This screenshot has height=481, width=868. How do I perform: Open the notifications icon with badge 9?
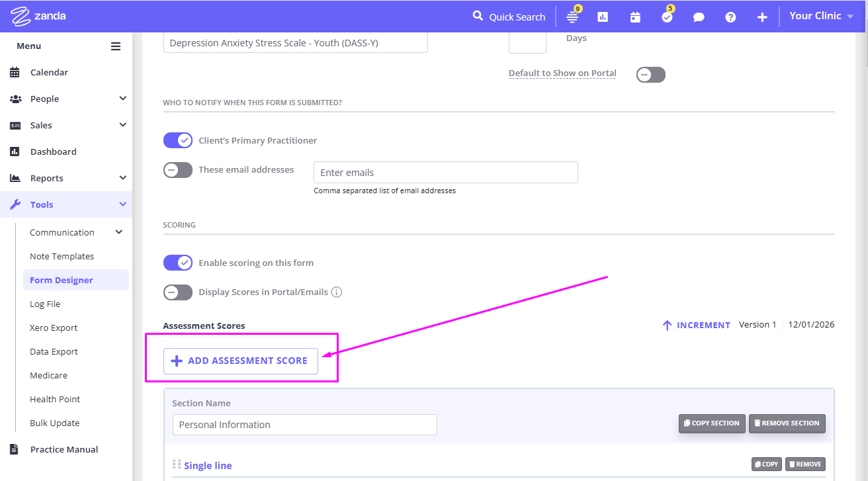click(x=572, y=16)
